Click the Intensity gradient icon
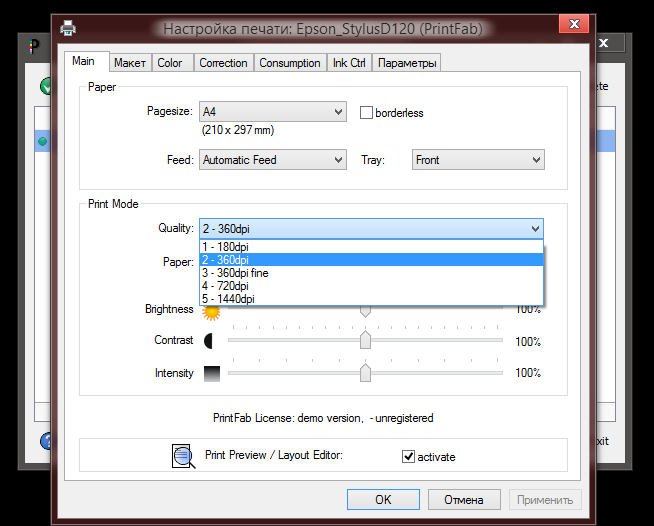Screen dimensions: 654x526 [x=212, y=373]
